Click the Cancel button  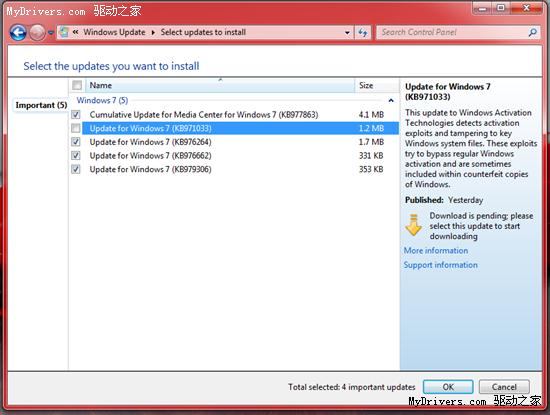click(x=504, y=387)
